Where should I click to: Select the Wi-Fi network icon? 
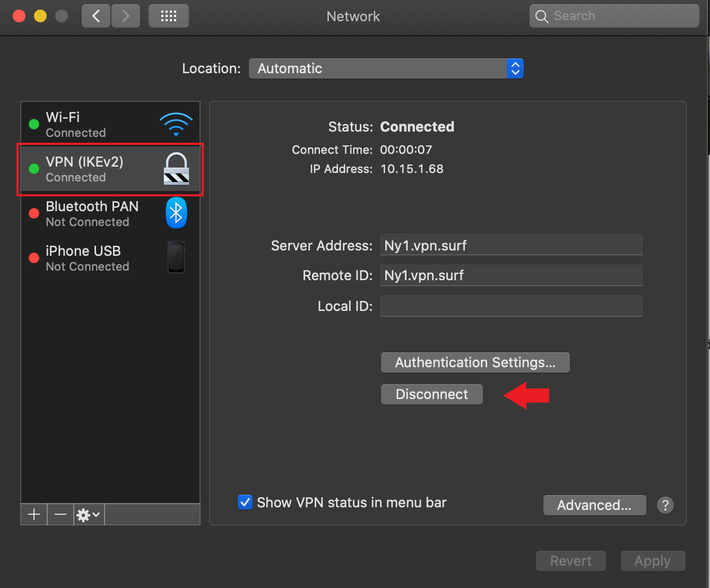point(176,124)
